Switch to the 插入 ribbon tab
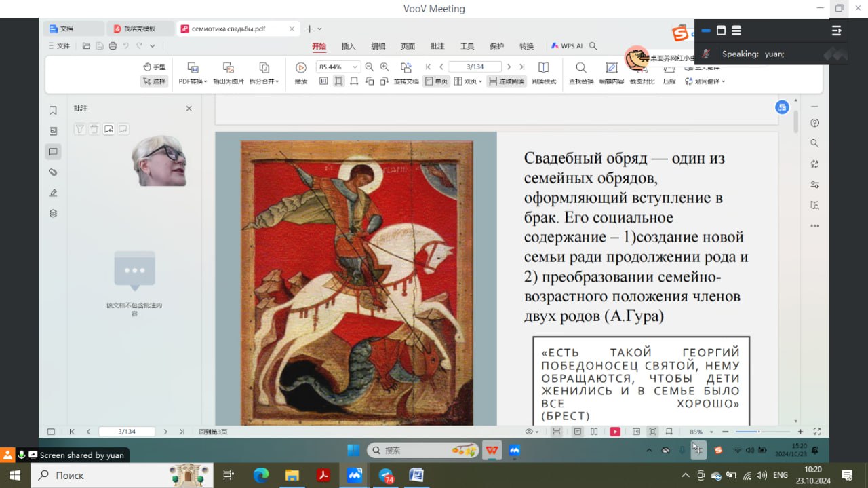This screenshot has height=488, width=868. coord(349,46)
